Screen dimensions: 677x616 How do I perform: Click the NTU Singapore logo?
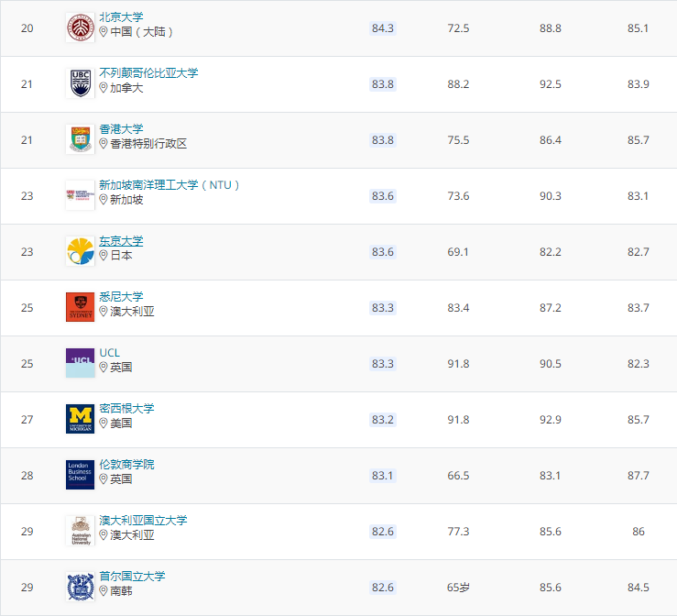point(80,195)
